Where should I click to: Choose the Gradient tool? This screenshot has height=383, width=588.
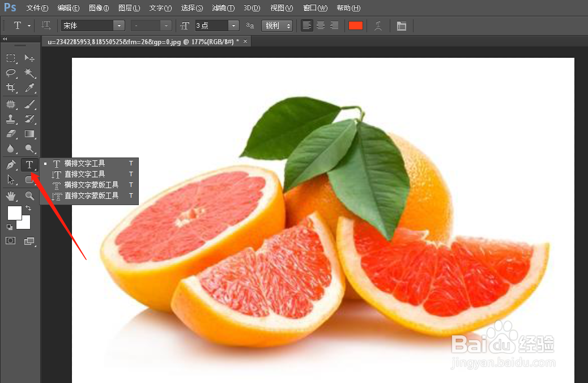pos(29,134)
